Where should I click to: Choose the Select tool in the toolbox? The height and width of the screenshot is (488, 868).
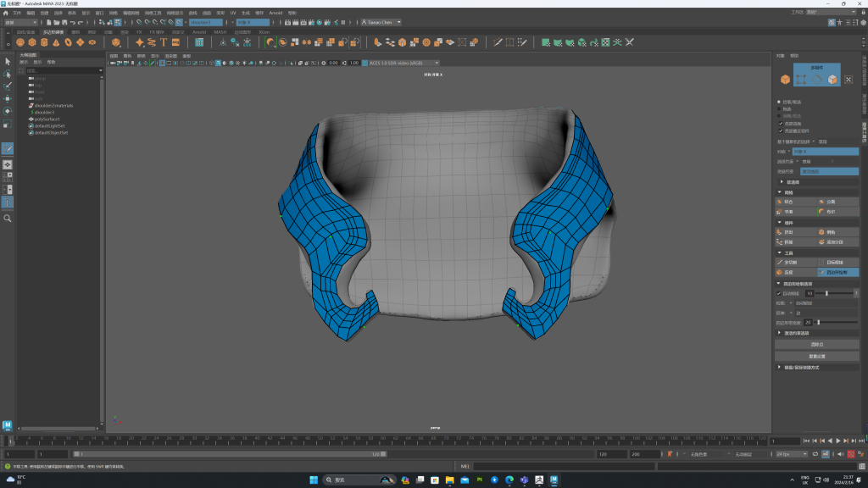tap(7, 61)
